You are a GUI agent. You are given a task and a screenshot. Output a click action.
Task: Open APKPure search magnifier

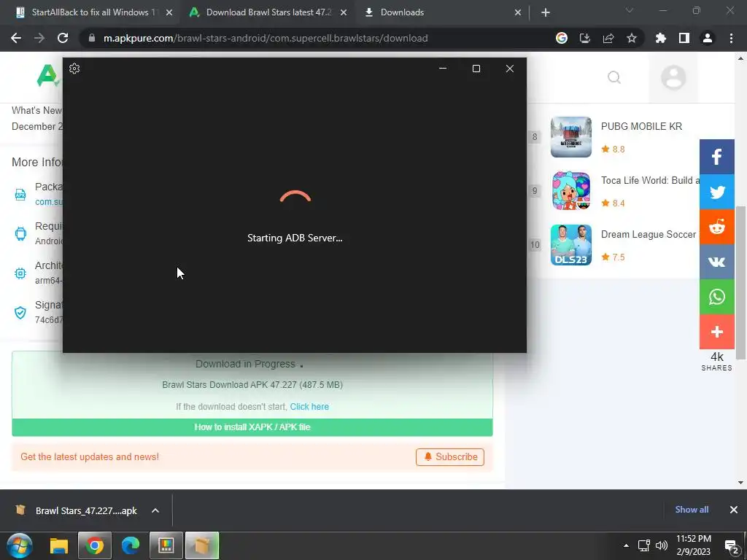click(x=614, y=77)
